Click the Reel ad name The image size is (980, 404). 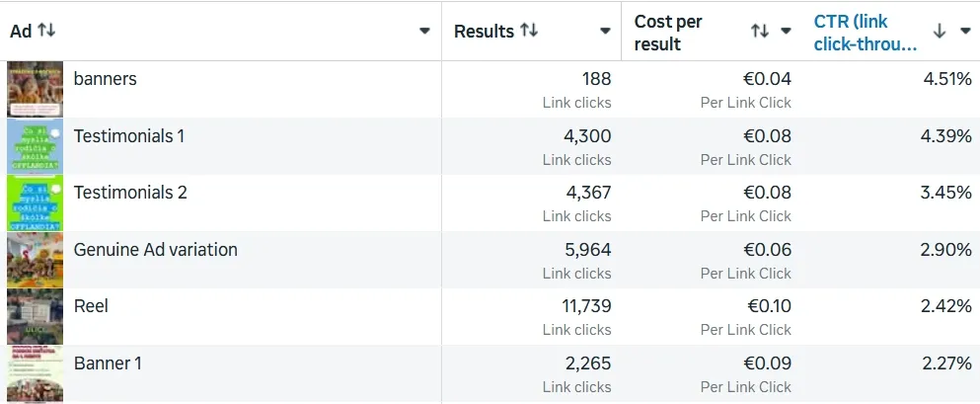(91, 306)
